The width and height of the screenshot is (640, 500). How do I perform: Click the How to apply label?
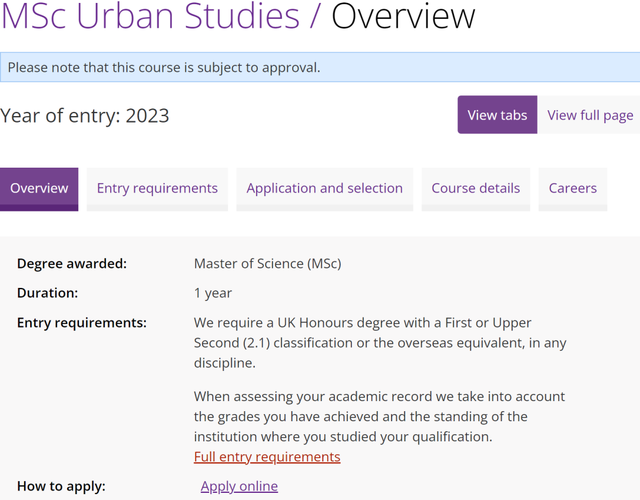pyautogui.click(x=61, y=487)
